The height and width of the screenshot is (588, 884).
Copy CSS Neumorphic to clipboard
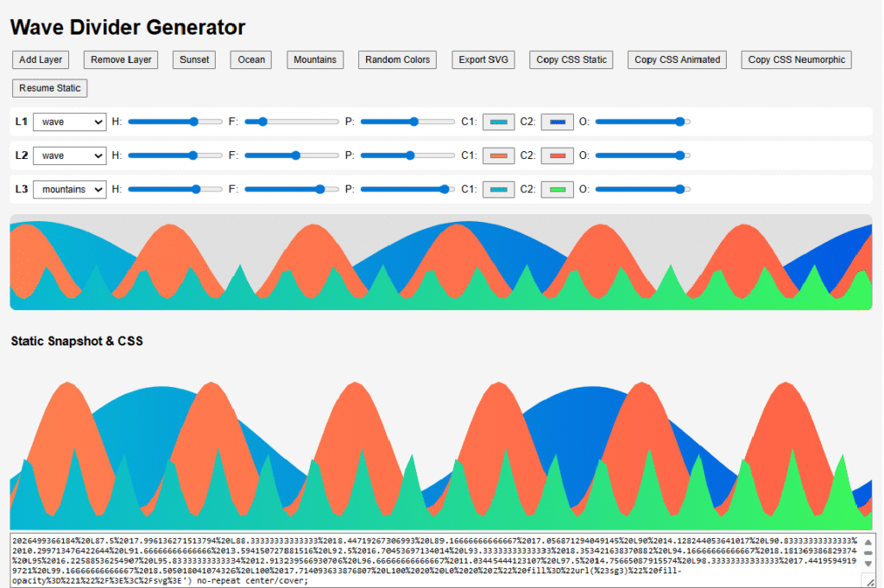pos(795,60)
